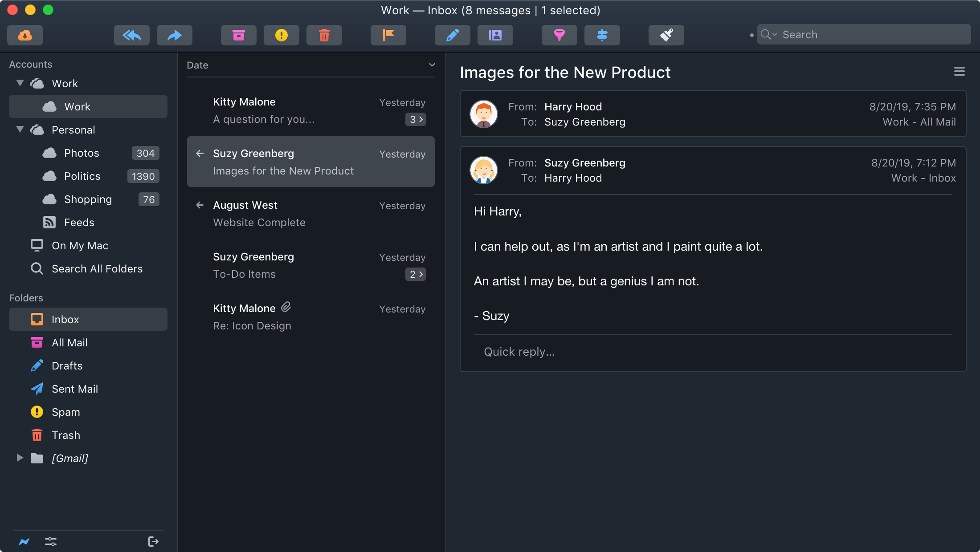Image resolution: width=980 pixels, height=552 pixels.
Task: Compose new message with pencil icon
Action: tap(452, 35)
